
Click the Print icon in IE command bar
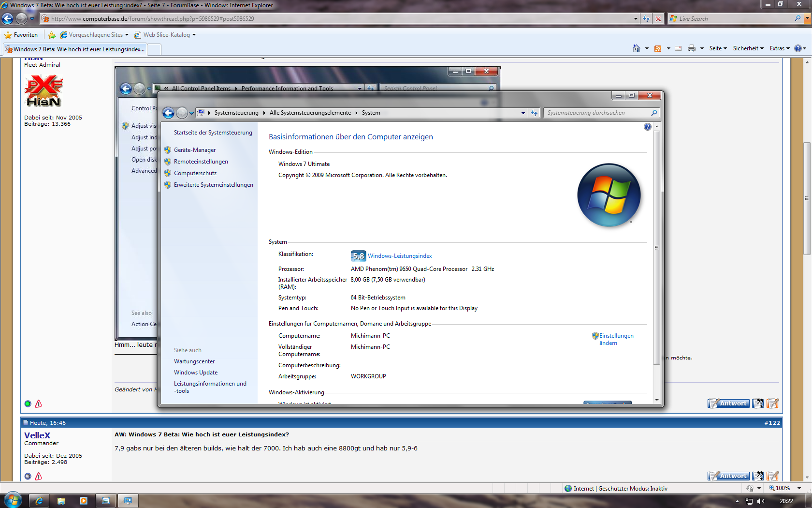[692, 48]
